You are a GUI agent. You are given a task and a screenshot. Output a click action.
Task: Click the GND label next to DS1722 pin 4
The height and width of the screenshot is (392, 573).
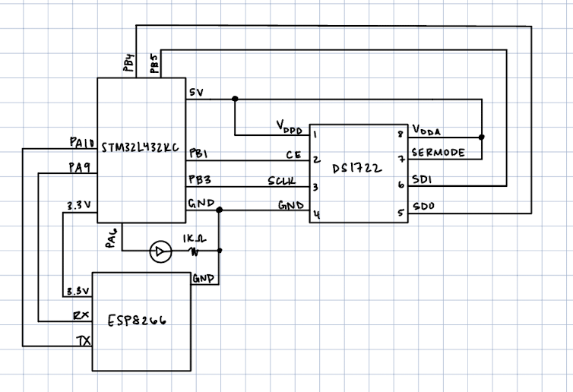pyautogui.click(x=291, y=205)
